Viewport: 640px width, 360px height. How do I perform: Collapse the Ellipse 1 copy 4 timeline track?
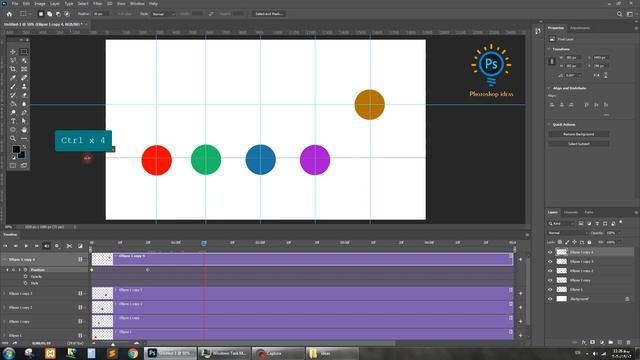[x=4, y=260]
